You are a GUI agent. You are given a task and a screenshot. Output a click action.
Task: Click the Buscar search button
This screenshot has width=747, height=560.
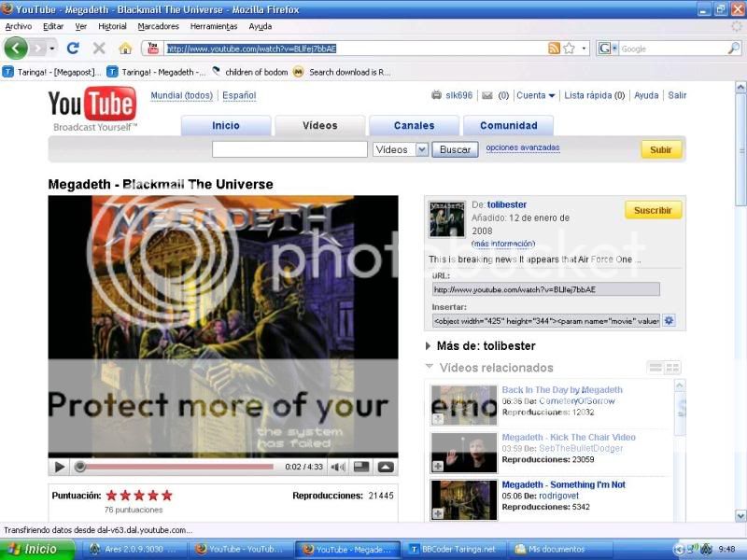455,149
